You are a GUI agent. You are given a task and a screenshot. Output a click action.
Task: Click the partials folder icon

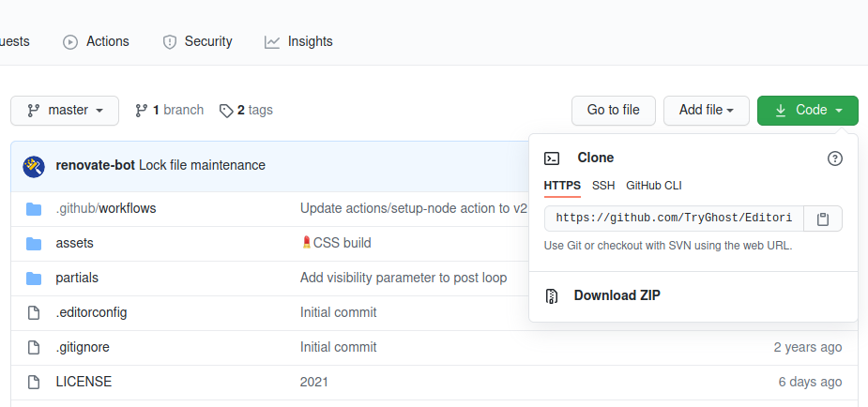click(34, 279)
